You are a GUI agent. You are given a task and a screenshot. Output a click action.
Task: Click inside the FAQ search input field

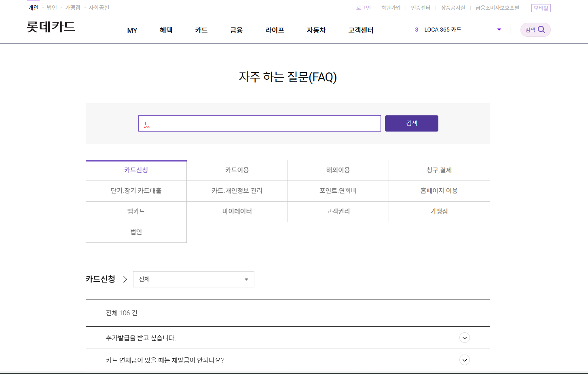[x=260, y=123]
